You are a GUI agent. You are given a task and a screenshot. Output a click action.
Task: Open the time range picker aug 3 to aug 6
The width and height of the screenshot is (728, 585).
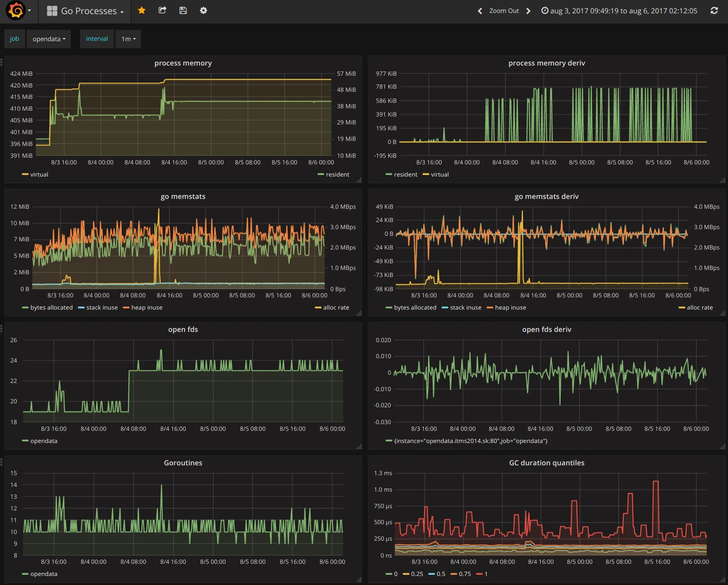tap(619, 11)
